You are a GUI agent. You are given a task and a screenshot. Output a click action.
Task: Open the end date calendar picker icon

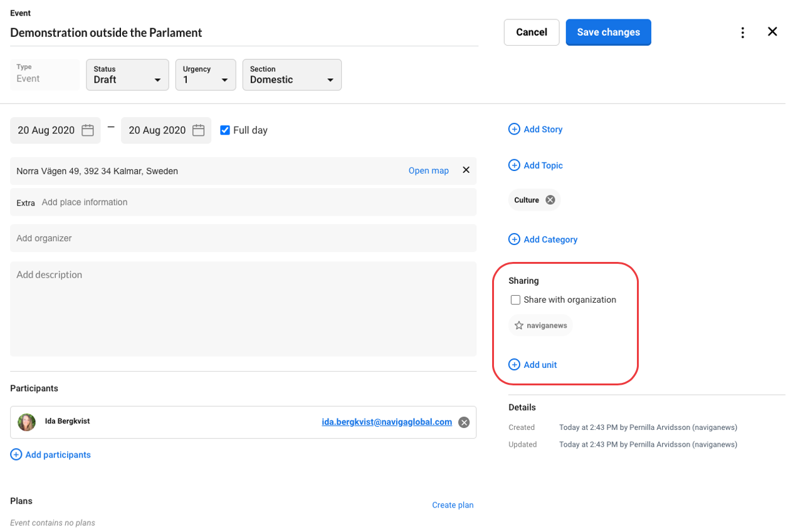click(x=199, y=130)
